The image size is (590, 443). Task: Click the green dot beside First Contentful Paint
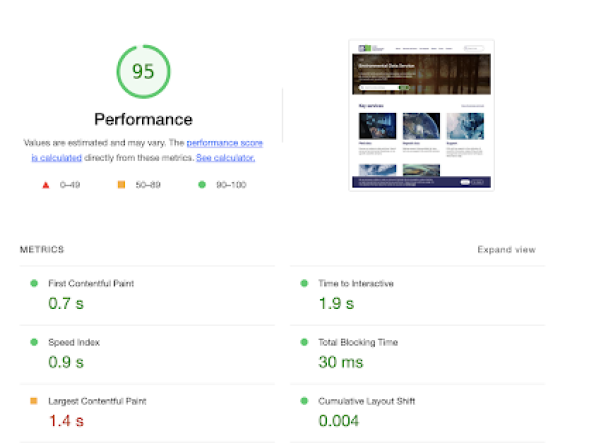(x=34, y=283)
